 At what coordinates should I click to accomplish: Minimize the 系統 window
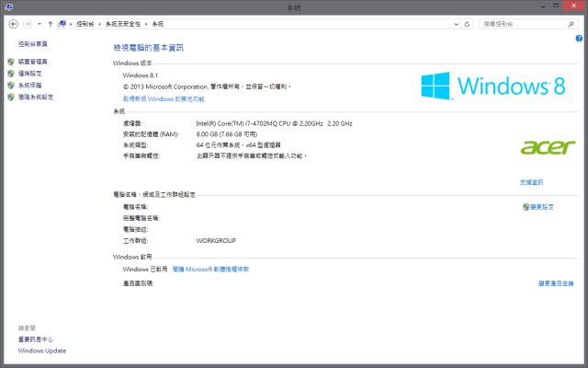tap(543, 6)
